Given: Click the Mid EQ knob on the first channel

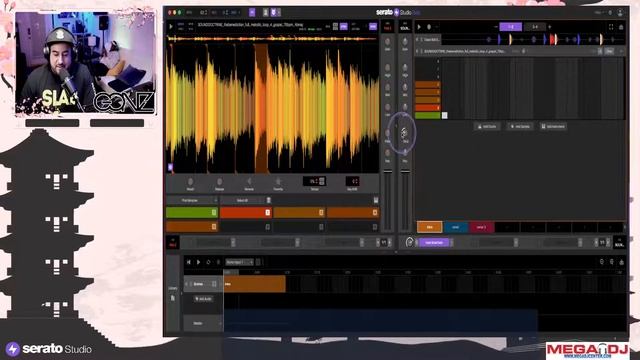Looking at the screenshot, I should (387, 87).
